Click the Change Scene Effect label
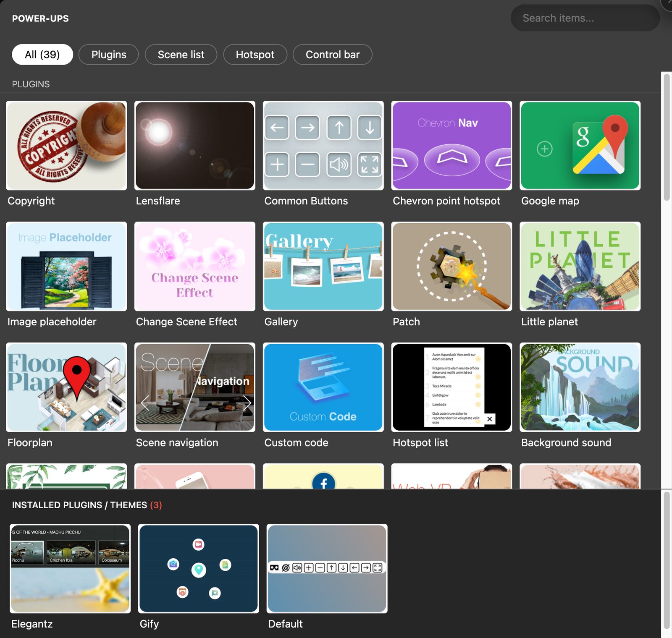Screen dimensions: 672x638 point(186,322)
